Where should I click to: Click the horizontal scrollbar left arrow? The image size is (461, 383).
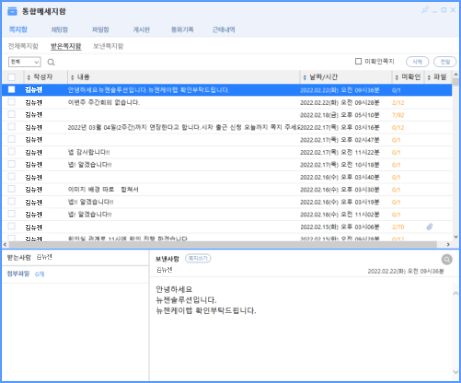pyautogui.click(x=5, y=244)
